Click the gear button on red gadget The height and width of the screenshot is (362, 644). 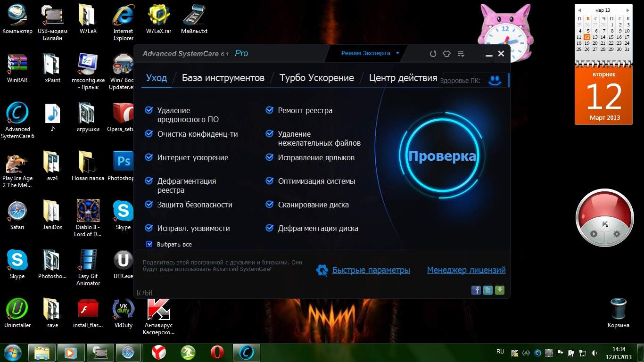coord(617,234)
